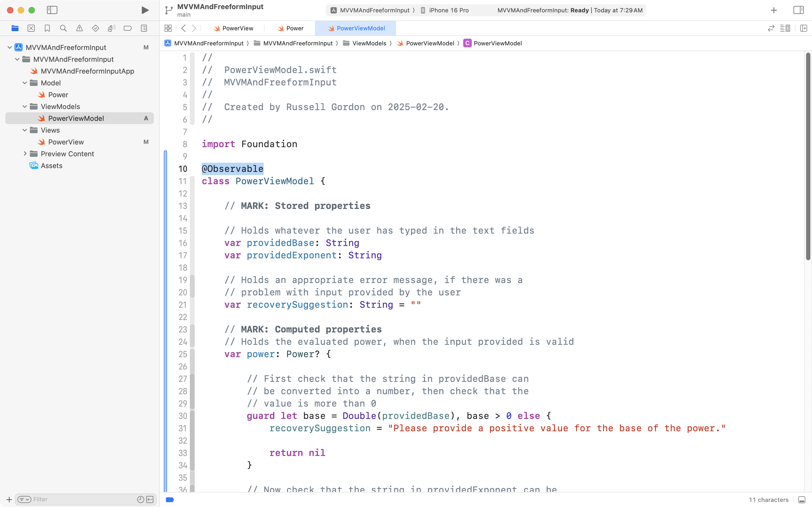Open the Breakpoint navigator icon
Viewport: 812px width, 507px height.
(128, 28)
